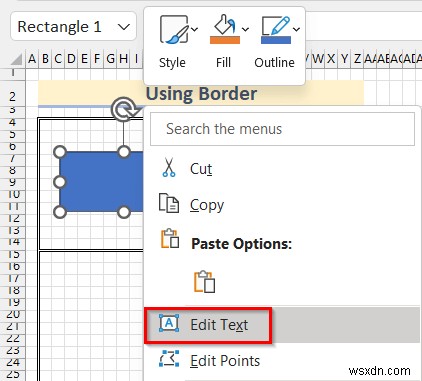Click the Select All corner triangle

tap(16, 59)
